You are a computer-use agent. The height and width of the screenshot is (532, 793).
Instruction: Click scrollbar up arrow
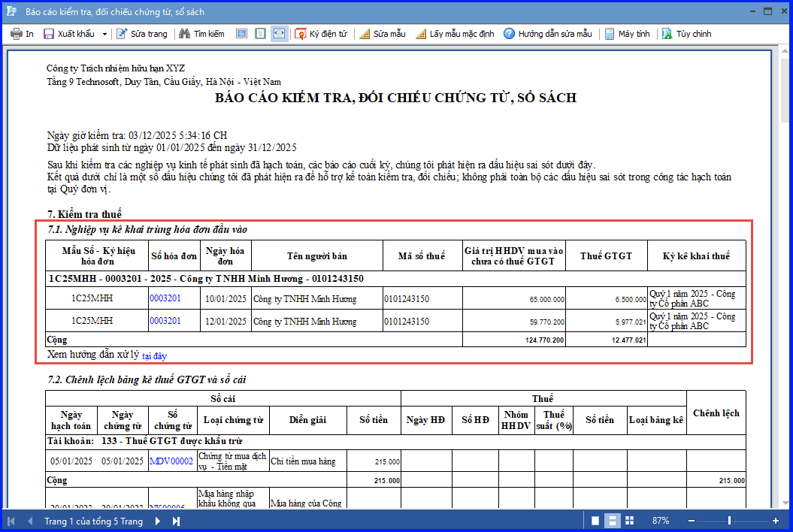click(785, 50)
